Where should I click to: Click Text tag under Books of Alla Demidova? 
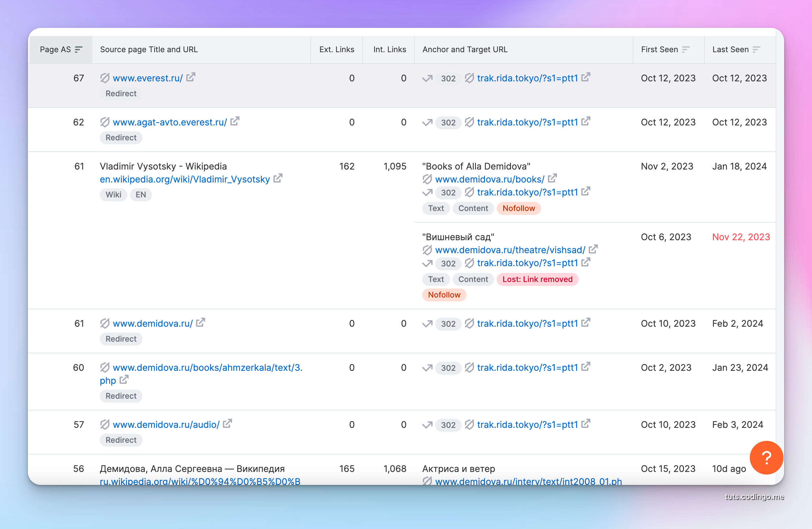[x=436, y=208]
